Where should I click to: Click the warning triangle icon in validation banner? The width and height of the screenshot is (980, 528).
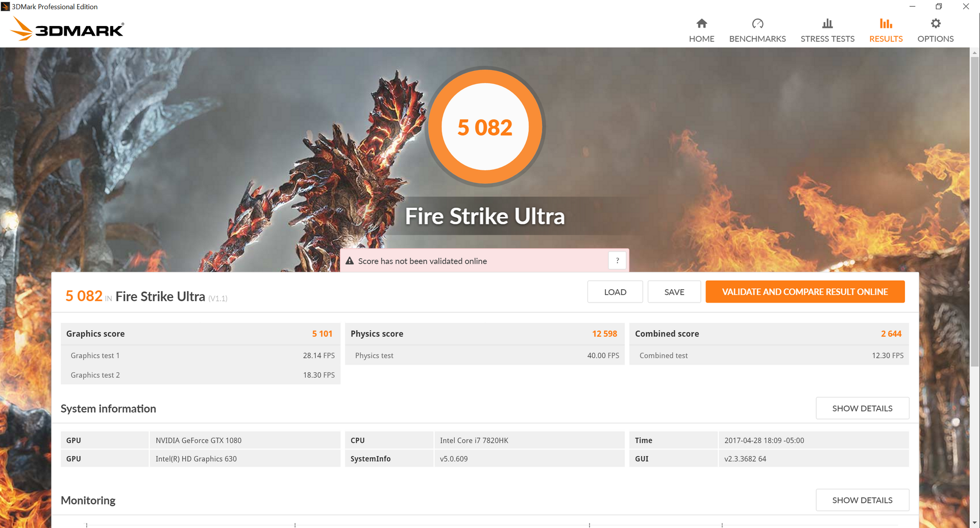(x=350, y=261)
